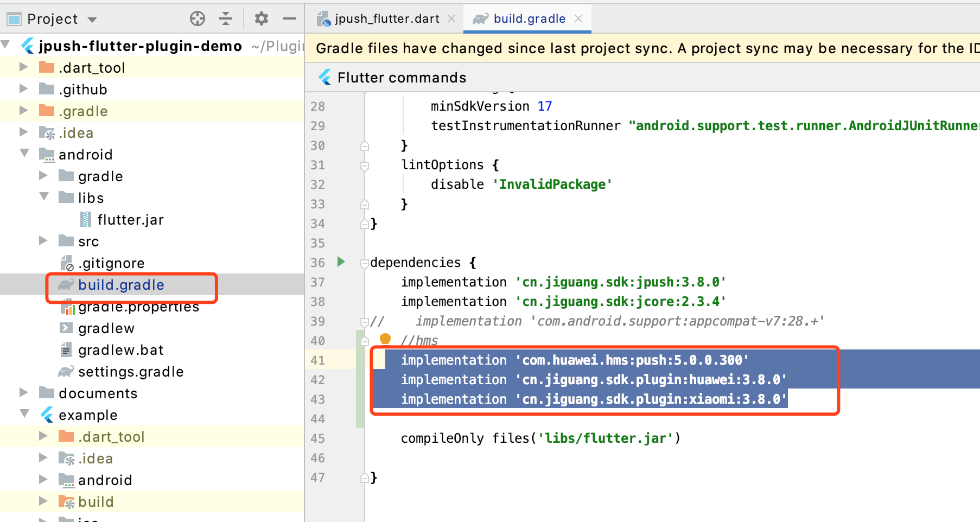This screenshot has width=980, height=522.
Task: Expand the .github folder
Action: point(24,88)
